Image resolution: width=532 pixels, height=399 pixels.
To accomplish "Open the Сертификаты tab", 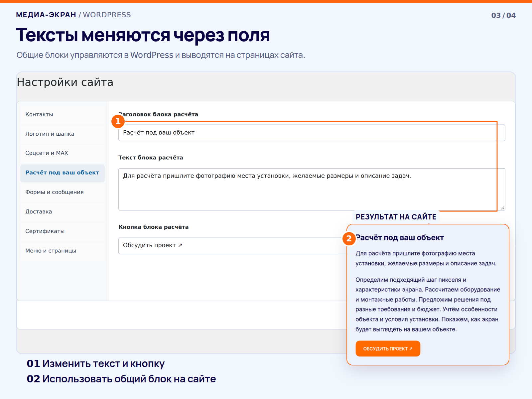I will [63, 231].
